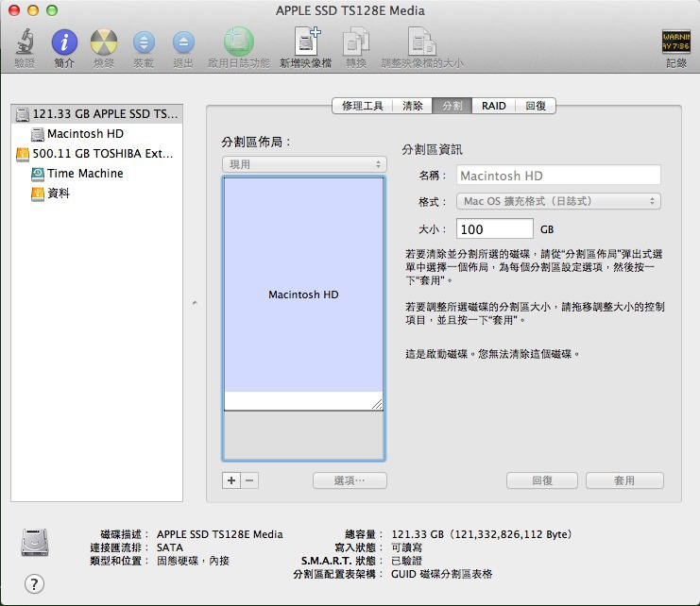Image resolution: width=700 pixels, height=606 pixels.
Task: Open the Info (簡介) toolbar icon
Action: (x=64, y=42)
